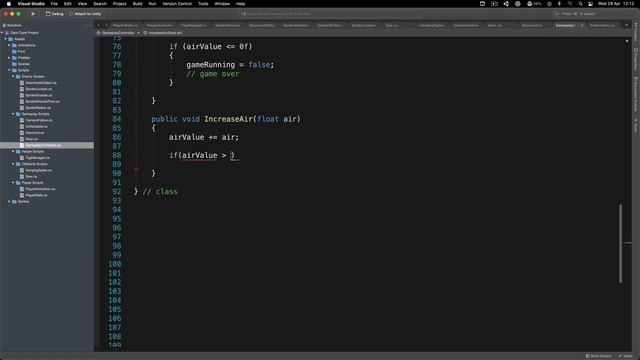Open the Document Outline pad on right edge
The image size is (640, 360).
[636, 93]
